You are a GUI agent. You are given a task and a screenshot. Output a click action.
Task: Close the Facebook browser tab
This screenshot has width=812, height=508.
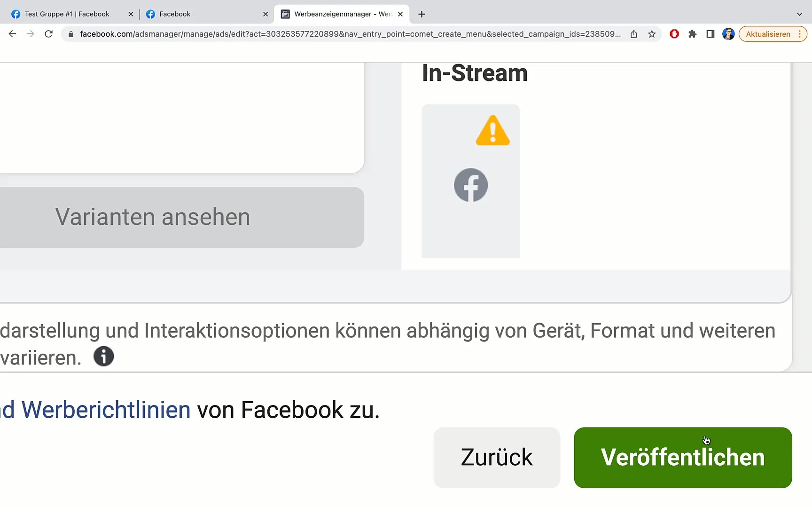(x=265, y=14)
